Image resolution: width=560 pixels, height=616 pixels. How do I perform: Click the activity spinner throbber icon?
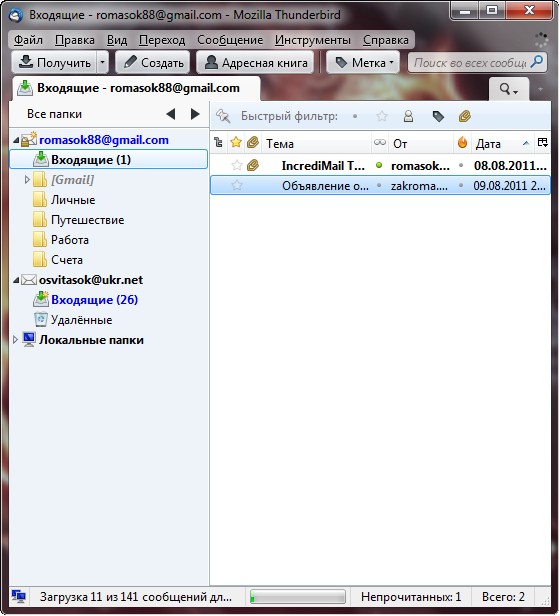point(542,40)
